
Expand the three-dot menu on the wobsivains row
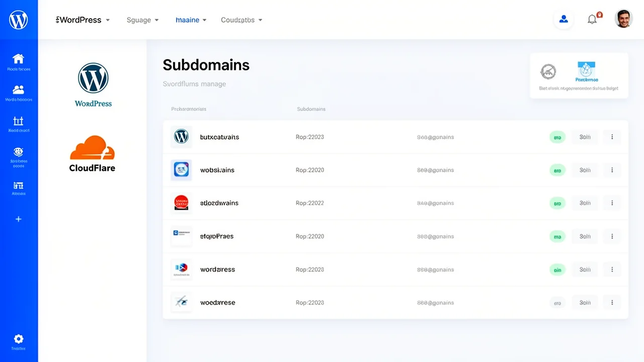click(612, 170)
